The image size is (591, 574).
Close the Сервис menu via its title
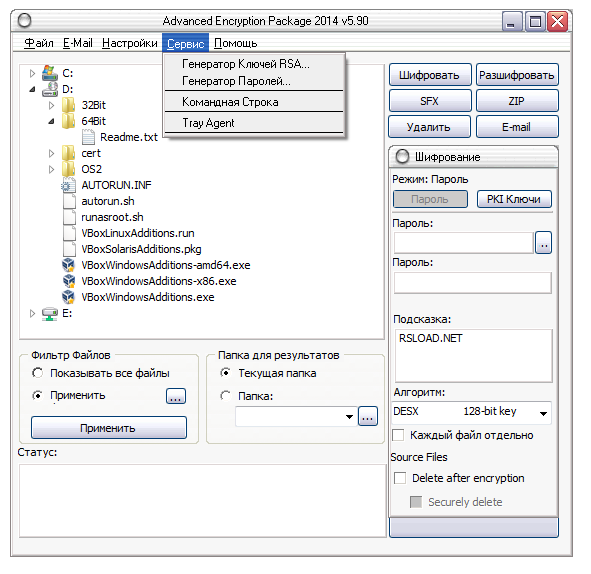(x=185, y=43)
